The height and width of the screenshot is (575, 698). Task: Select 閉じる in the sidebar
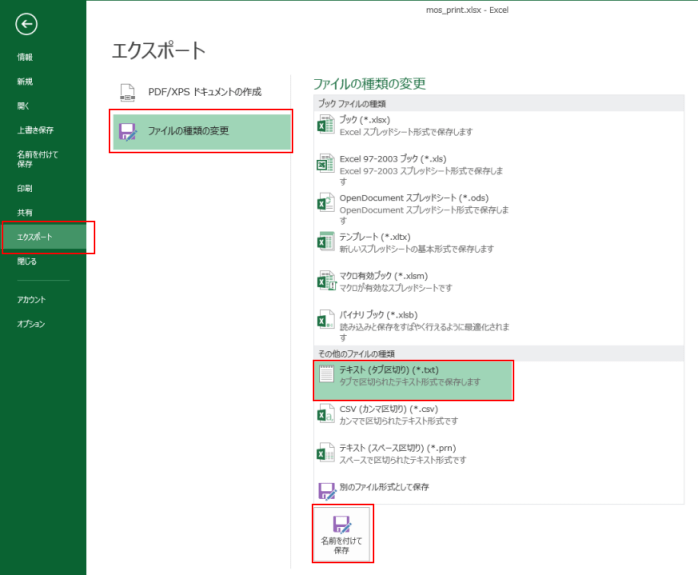(x=27, y=261)
